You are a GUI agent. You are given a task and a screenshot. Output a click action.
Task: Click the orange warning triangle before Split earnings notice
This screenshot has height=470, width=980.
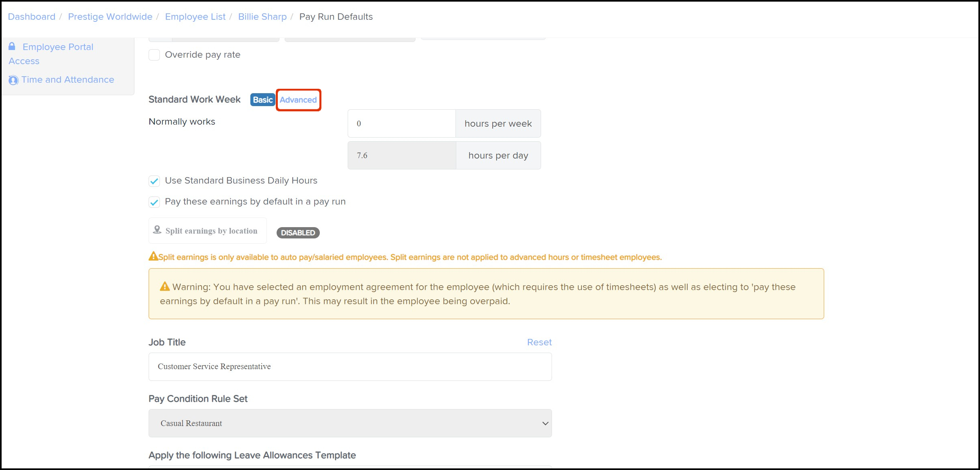click(153, 256)
